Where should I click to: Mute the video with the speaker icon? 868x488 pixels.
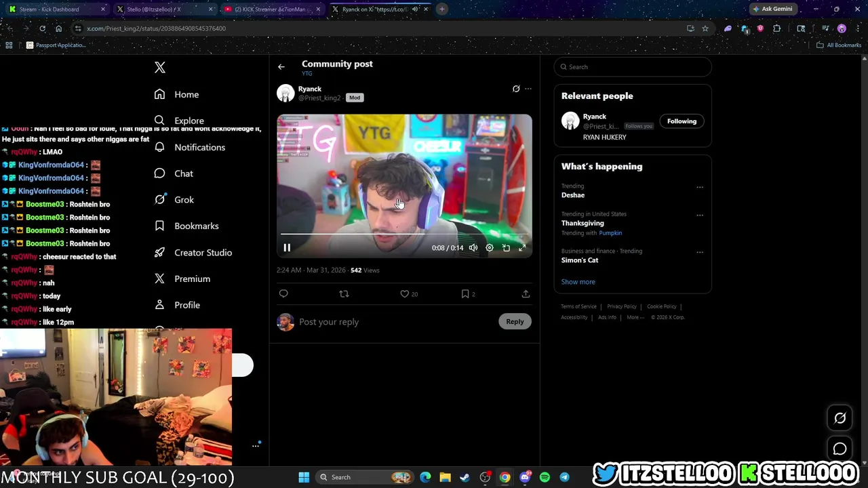coord(473,248)
